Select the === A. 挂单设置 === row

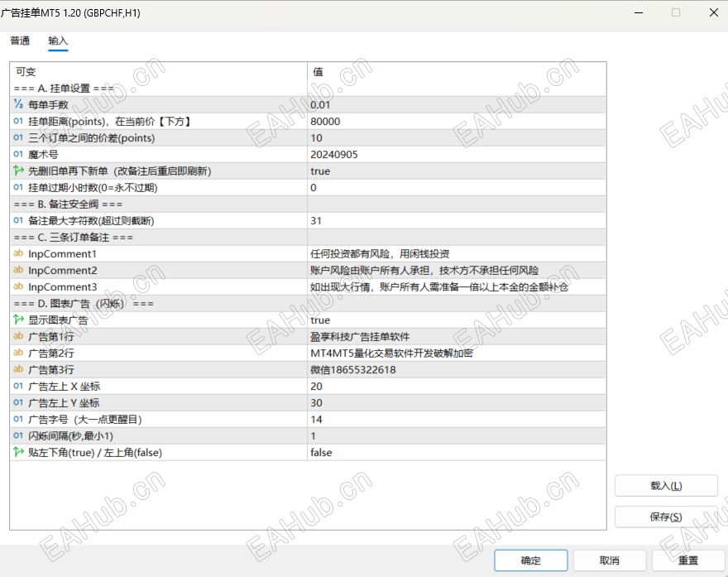point(308,89)
